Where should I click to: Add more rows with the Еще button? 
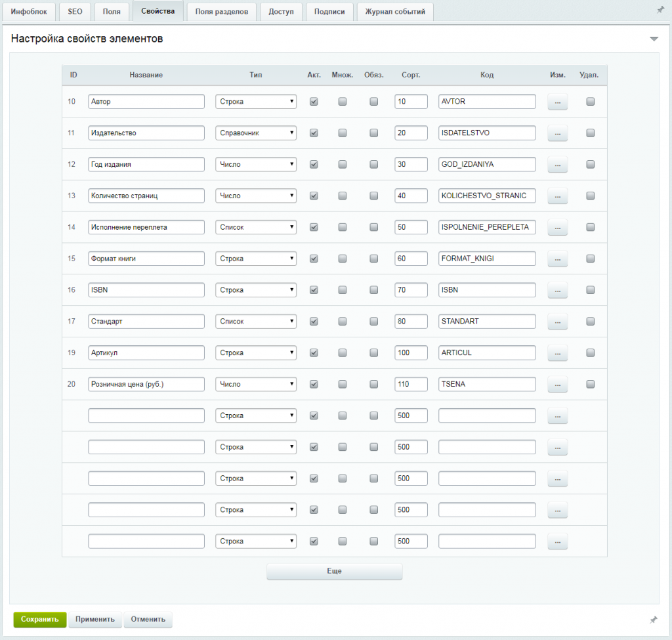[334, 572]
